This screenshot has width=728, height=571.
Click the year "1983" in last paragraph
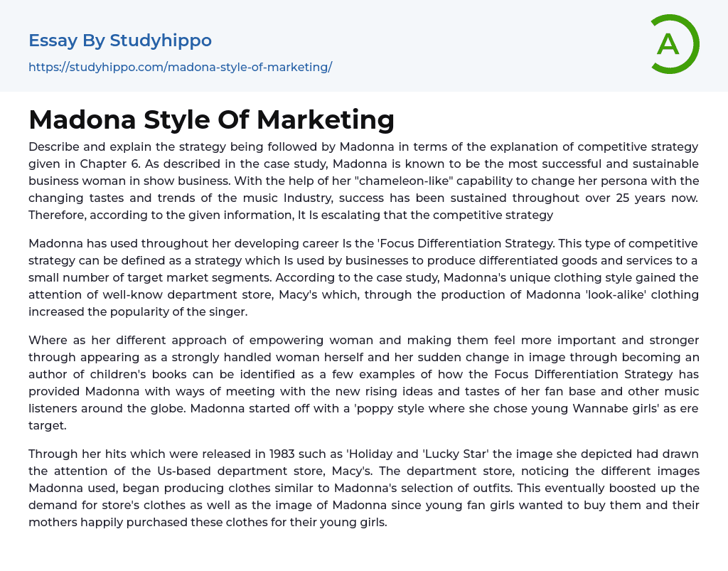[278, 454]
